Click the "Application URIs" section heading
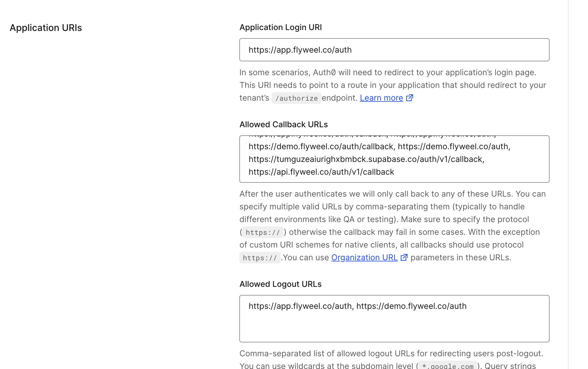The width and height of the screenshot is (588, 369). coord(46,28)
